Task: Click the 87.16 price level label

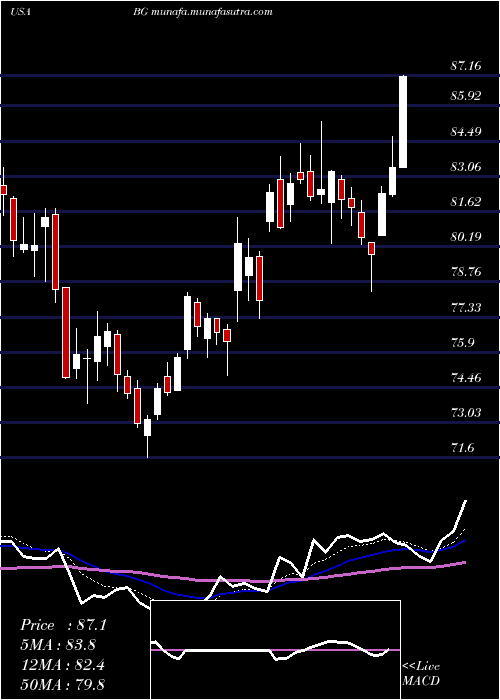Action: 466,67
